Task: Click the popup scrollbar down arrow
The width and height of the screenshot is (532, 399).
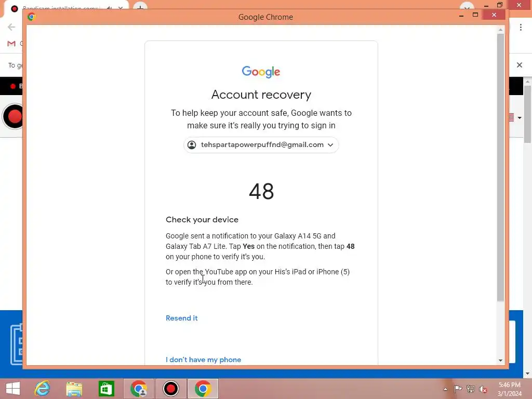Action: pos(500,361)
